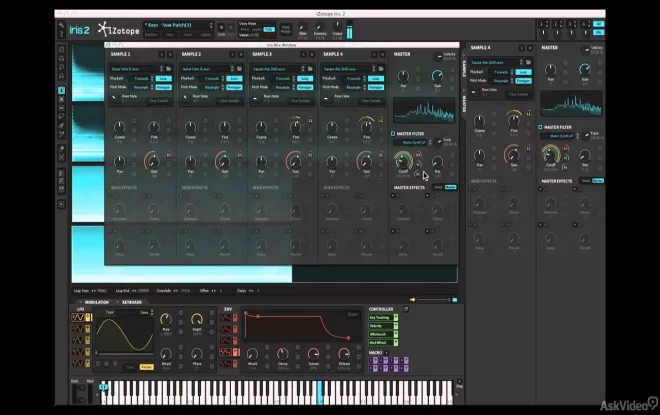
Task: Select the eraser tool in left toolbar
Action: pos(61,149)
